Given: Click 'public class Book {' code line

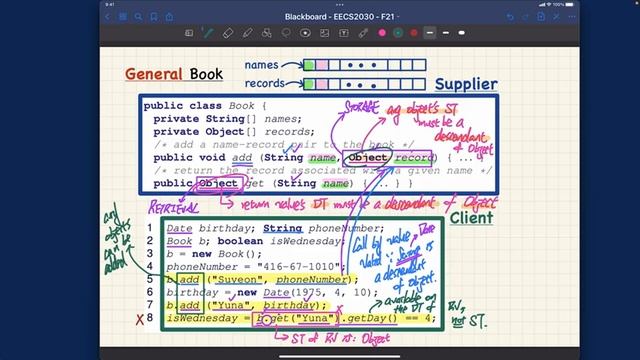Looking at the screenshot, I should [205, 106].
